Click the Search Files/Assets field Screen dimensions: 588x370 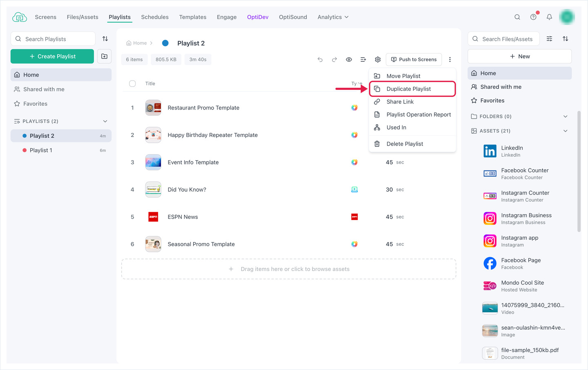(x=503, y=39)
